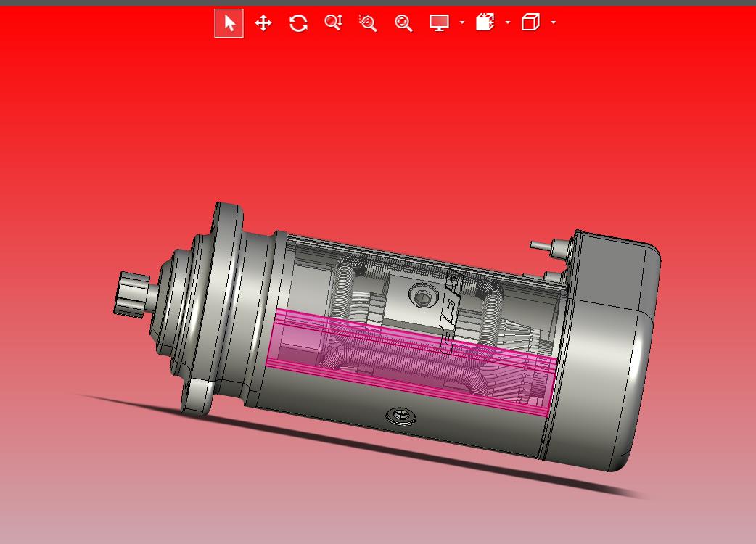The width and height of the screenshot is (756, 544).
Task: Choose the Pan move tool
Action: coord(263,23)
